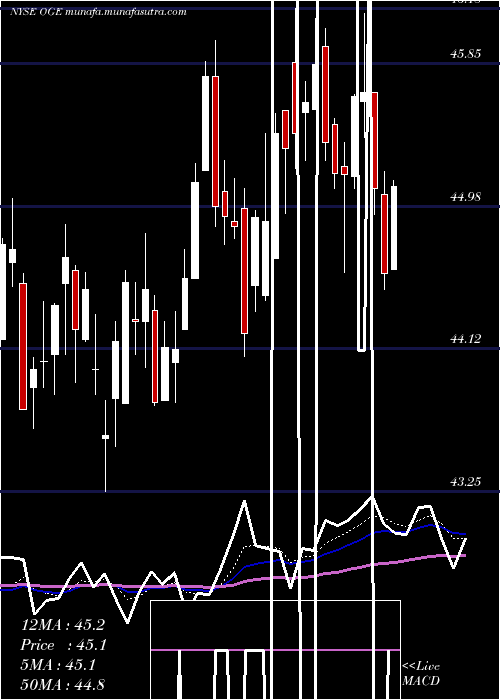Viewport: 500px width, 700px height.
Task: Click the 5MA : 45.1 readout
Action: point(58,665)
